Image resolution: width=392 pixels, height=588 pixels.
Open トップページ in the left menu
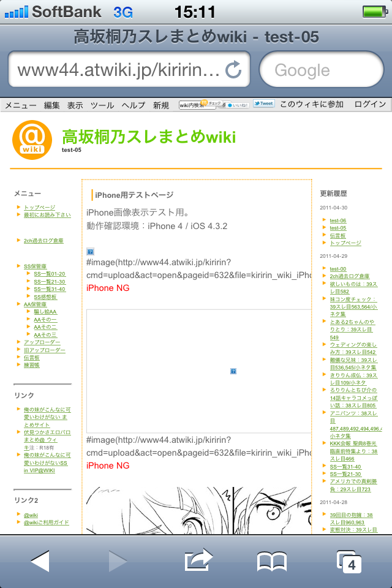pyautogui.click(x=39, y=207)
